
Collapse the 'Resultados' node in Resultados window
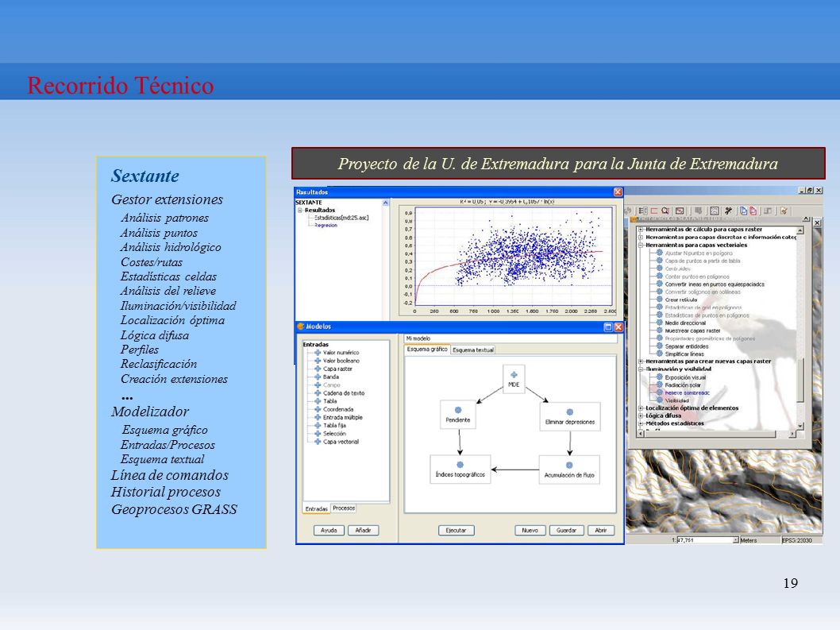click(x=300, y=211)
